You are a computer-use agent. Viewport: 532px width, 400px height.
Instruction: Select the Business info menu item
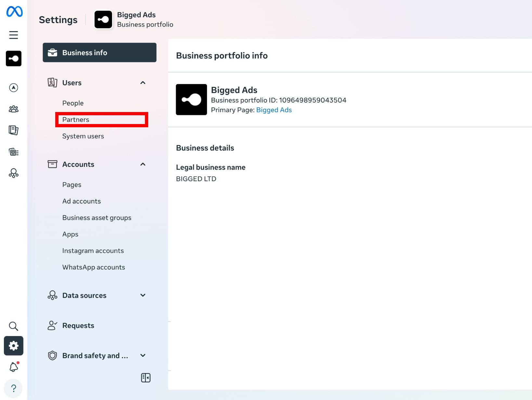99,53
